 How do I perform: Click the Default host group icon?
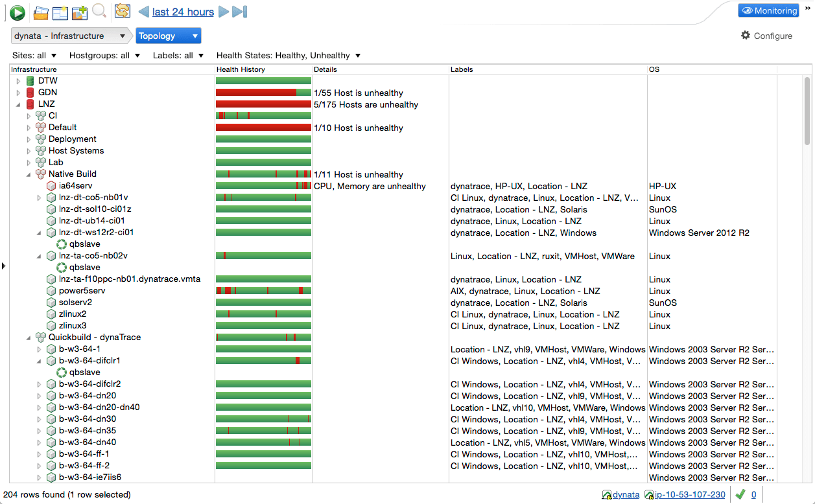click(x=41, y=128)
